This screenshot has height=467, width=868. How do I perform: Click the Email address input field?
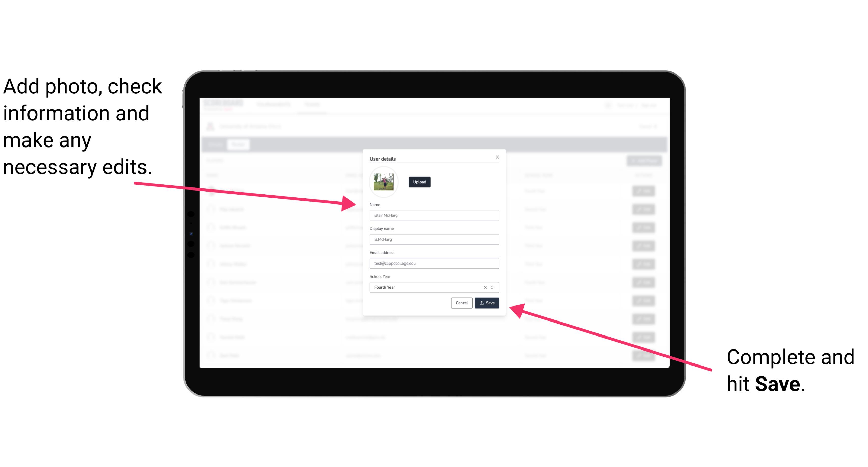click(434, 264)
